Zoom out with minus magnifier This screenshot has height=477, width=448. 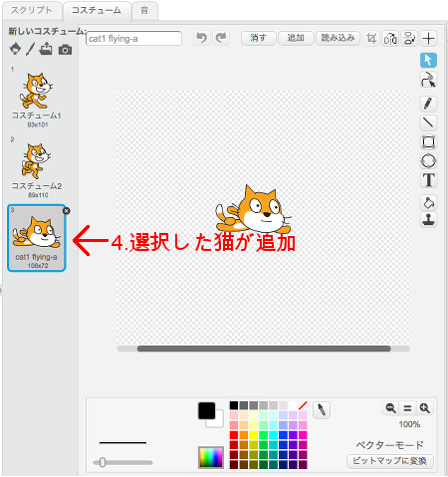click(390, 408)
